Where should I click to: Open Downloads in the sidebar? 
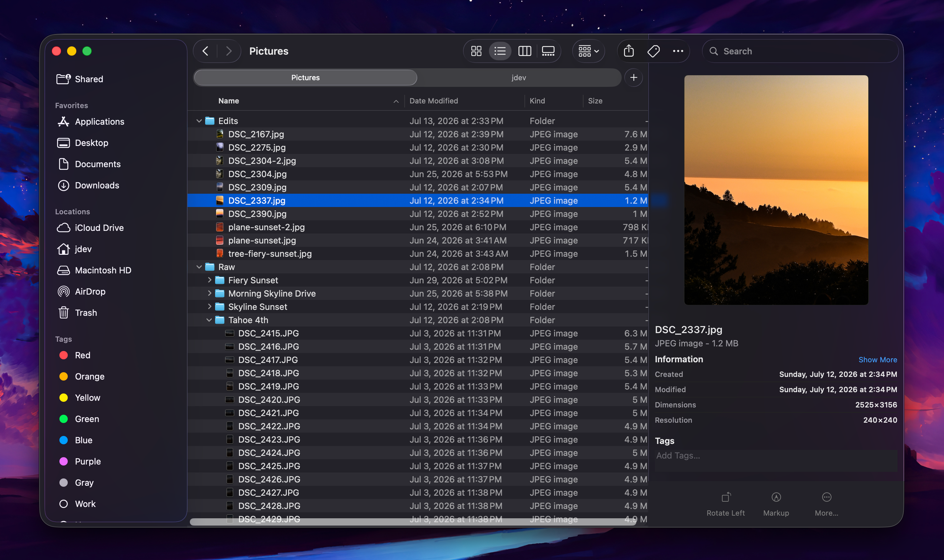97,185
